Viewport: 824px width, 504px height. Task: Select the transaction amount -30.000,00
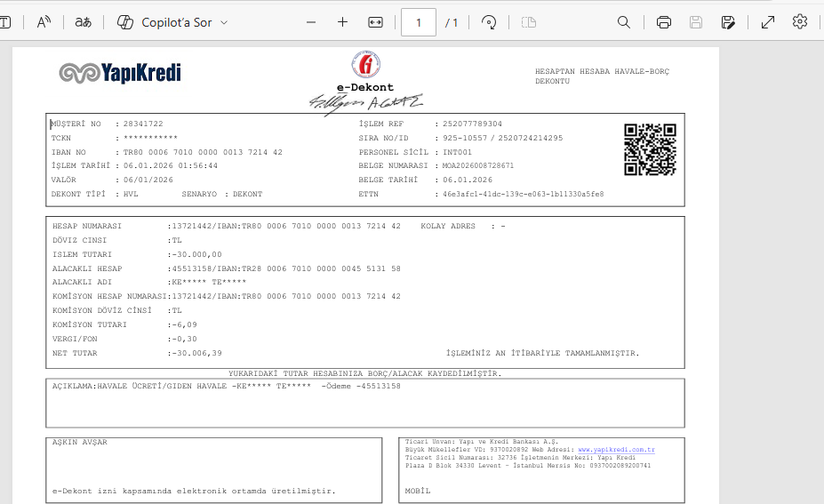click(x=197, y=254)
